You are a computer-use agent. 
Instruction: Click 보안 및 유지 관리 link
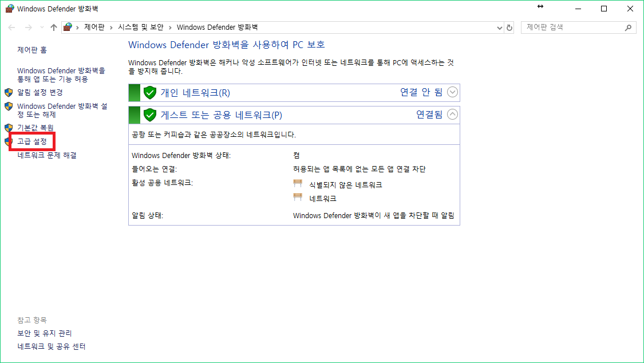pyautogui.click(x=45, y=333)
